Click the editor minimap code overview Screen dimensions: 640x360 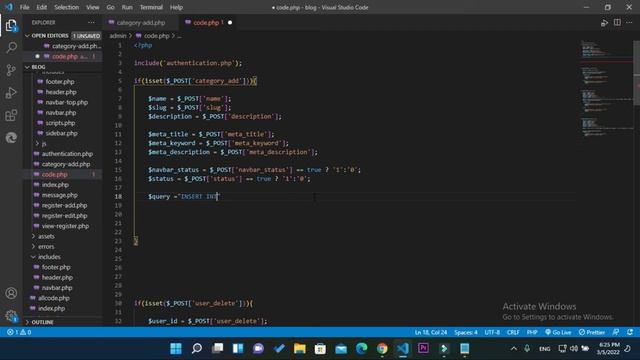pyautogui.click(x=606, y=88)
